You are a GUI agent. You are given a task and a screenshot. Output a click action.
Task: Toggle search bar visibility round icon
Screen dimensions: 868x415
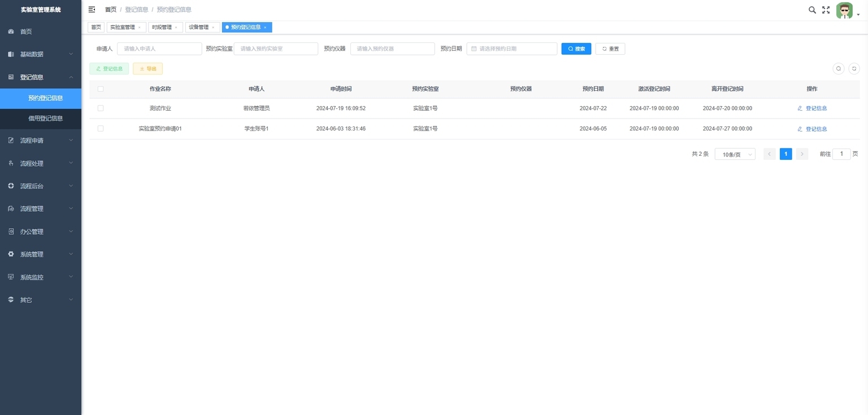(839, 68)
